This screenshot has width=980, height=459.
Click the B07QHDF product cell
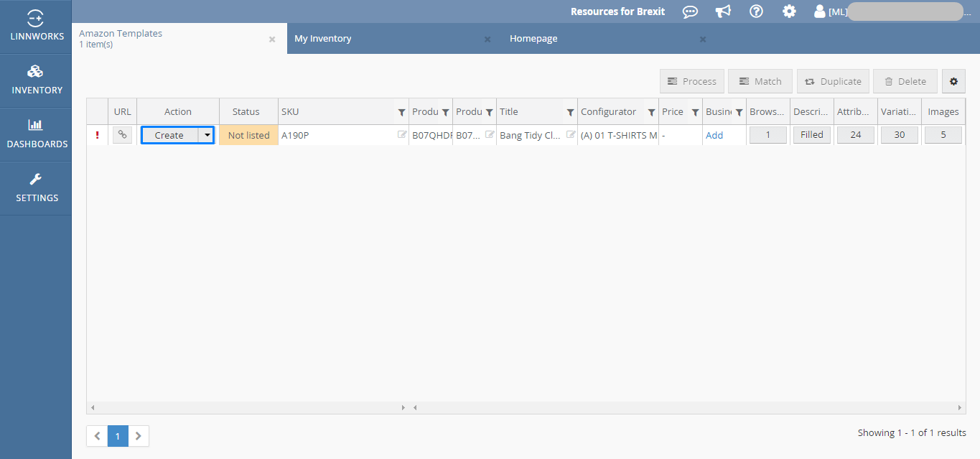click(x=432, y=135)
